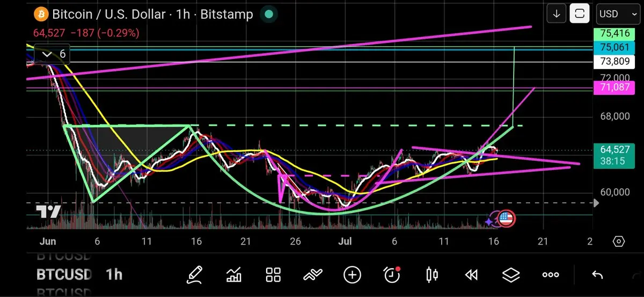This screenshot has height=297, width=644.
Task: Open chart settings hexagon gear icon
Action: (x=618, y=241)
